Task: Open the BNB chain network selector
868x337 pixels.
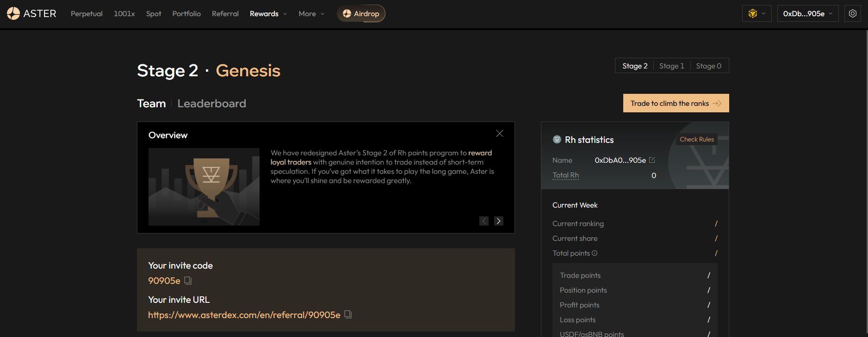Action: pos(756,13)
